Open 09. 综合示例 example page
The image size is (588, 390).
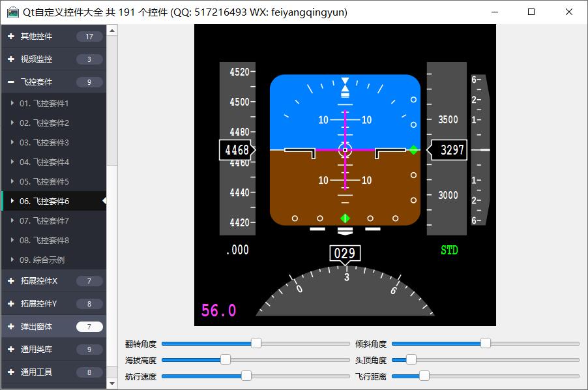42,260
